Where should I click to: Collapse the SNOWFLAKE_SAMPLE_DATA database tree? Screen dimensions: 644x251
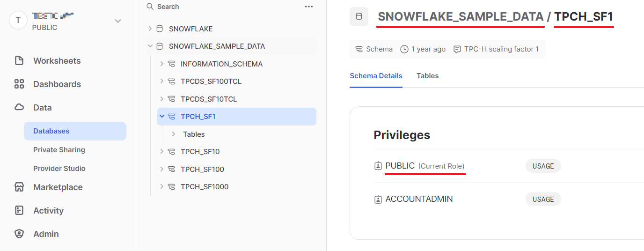point(150,46)
